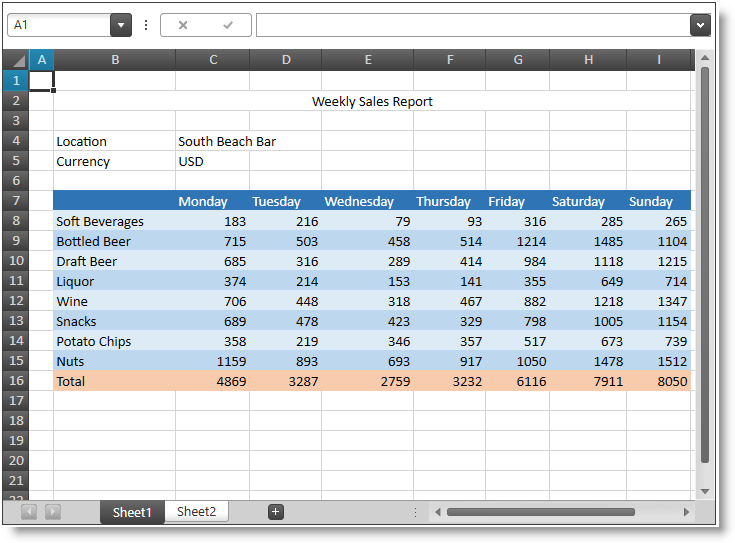Click the horizontal scrollbar thumb

click(x=540, y=512)
